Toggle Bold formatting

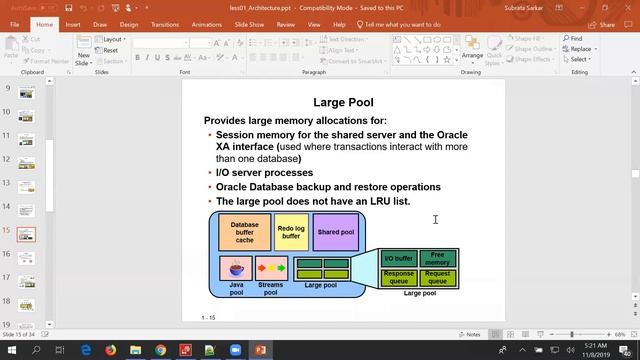(x=138, y=58)
